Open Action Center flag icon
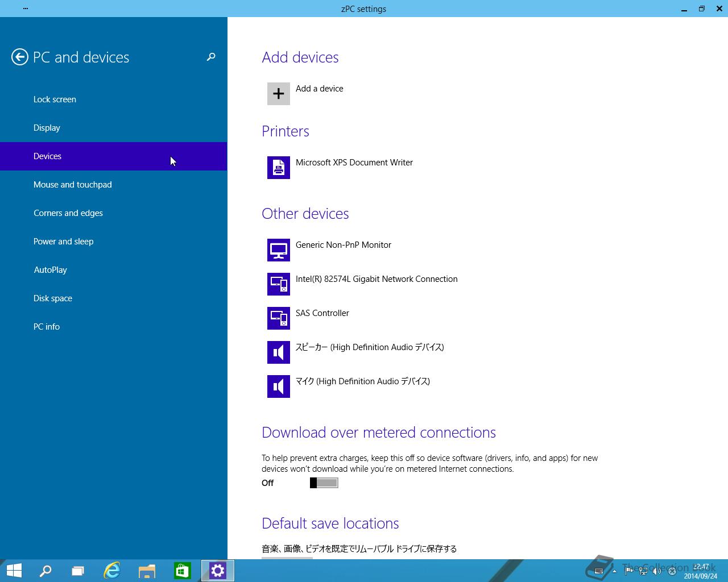 (629, 571)
